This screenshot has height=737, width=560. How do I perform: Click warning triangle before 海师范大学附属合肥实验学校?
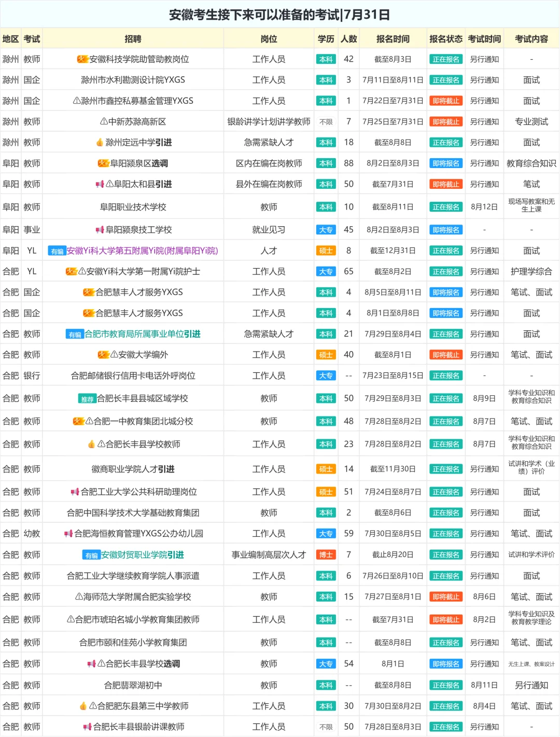pyautogui.click(x=79, y=597)
